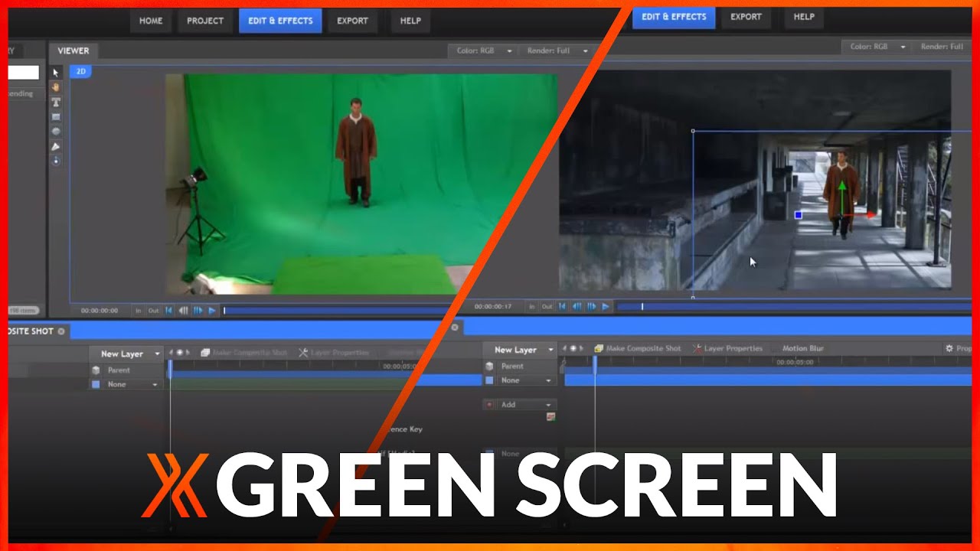Screen dimensions: 980x551
Task: Close the COMPOSITE SHOT timeline tab
Action: pyautogui.click(x=61, y=331)
